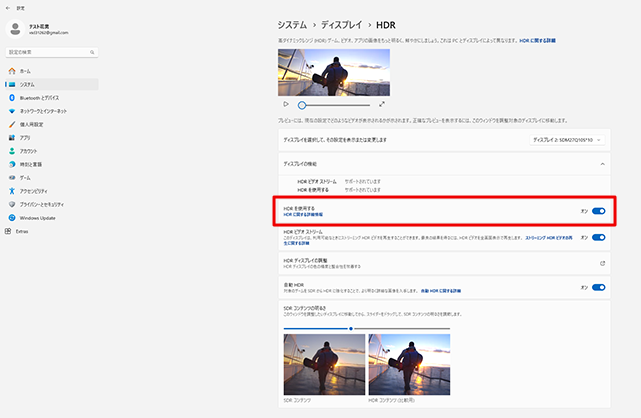Click the 設定の検索 search box
The height and width of the screenshot is (418, 641).
[50, 51]
